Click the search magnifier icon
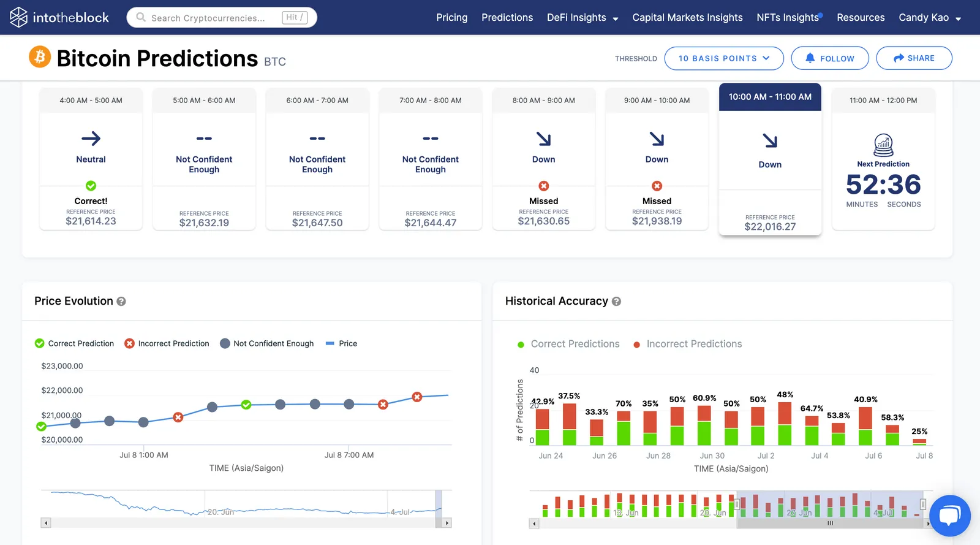This screenshot has width=980, height=545. click(141, 17)
